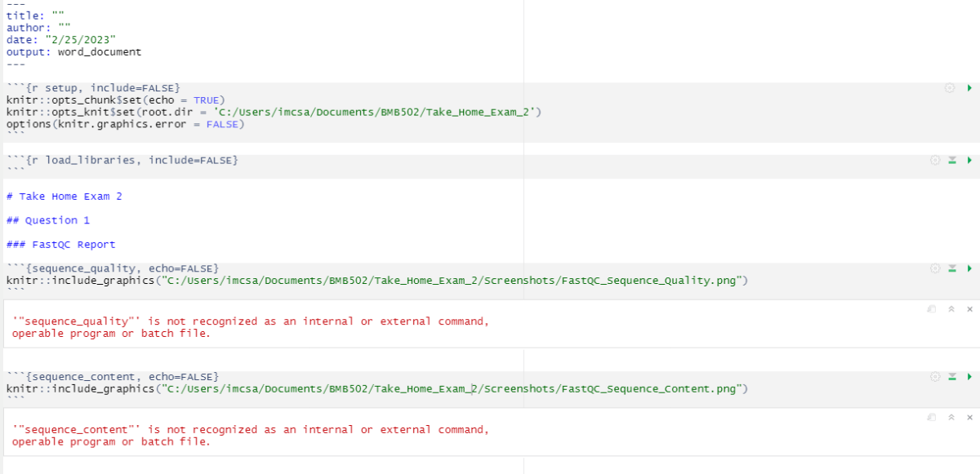Run the sequence_content chunk
This screenshot has height=474, width=980.
969,377
